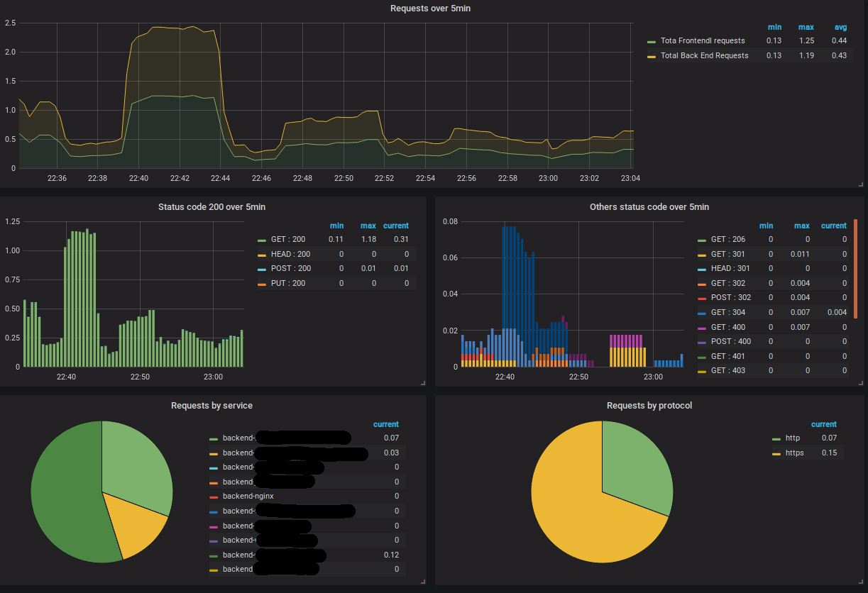Toggle the PUT : 200 series label

288,283
